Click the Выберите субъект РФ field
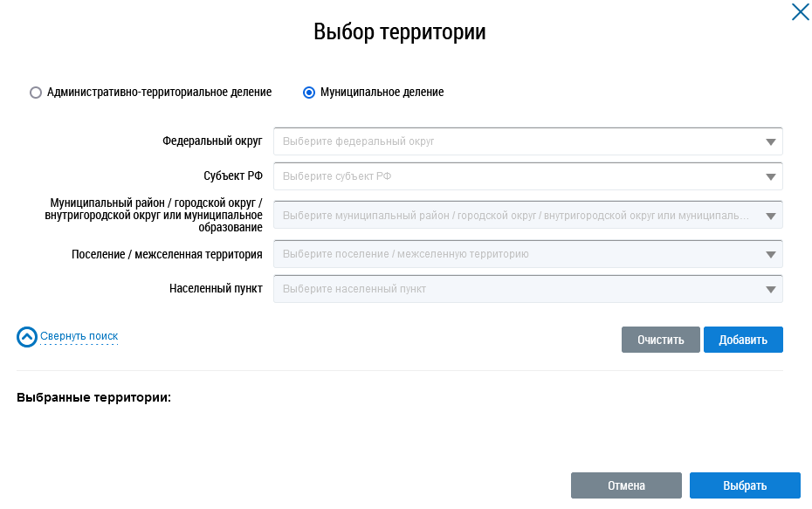 click(515, 176)
